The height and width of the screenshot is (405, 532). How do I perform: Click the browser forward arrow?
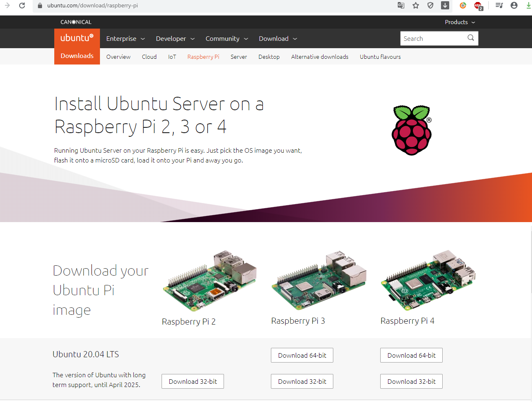(7, 5)
